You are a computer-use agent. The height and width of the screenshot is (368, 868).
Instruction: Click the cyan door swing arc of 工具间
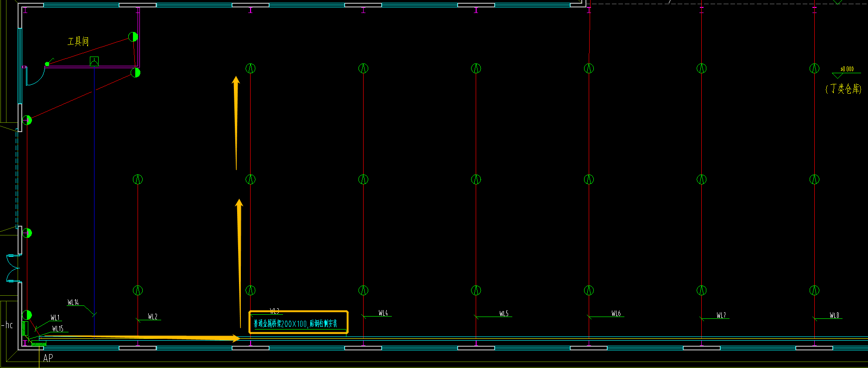(x=35, y=77)
